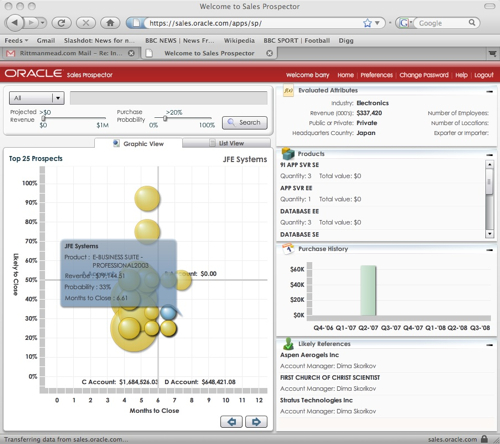The image size is (500, 444).
Task: Click the browser Back arrow button
Action: 15,23
